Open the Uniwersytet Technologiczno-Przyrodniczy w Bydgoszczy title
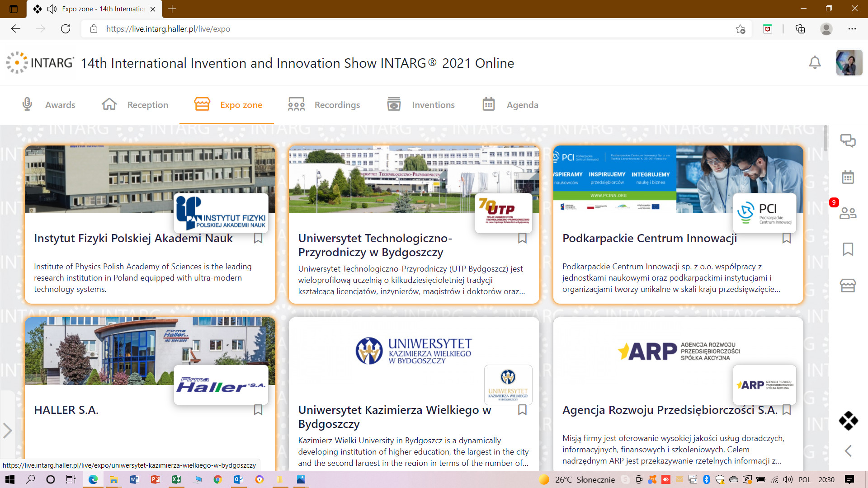This screenshot has width=868, height=488. click(x=375, y=245)
